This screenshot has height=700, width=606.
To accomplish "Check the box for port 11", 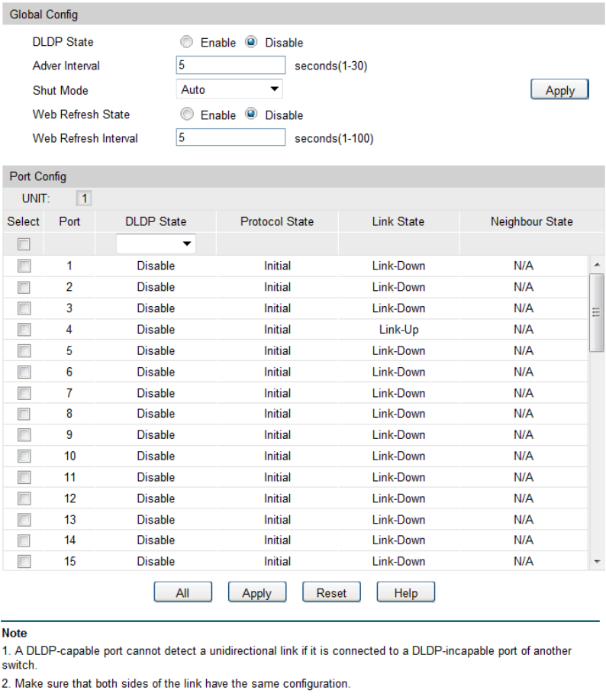I will 24,477.
